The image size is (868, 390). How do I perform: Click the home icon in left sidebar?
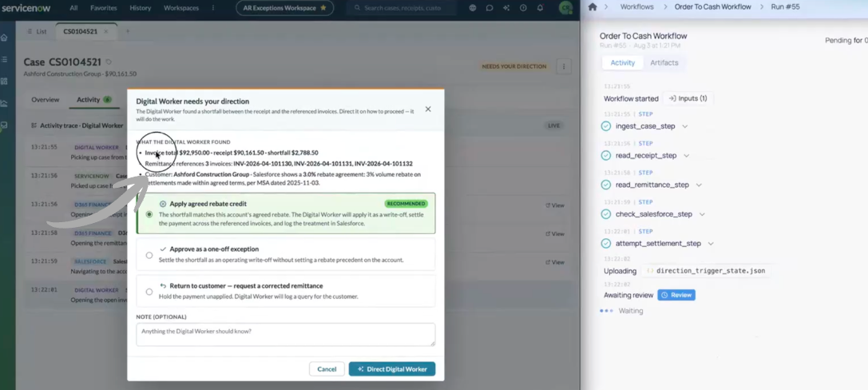pos(5,38)
